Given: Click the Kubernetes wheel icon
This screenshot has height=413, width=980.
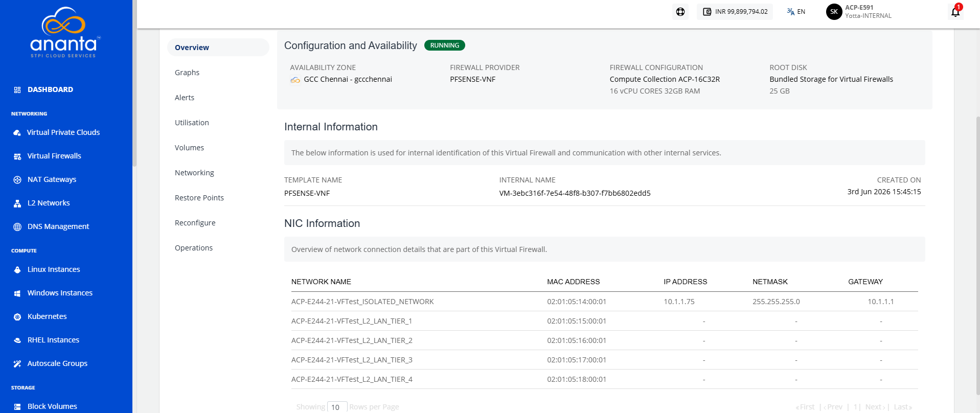Looking at the screenshot, I should tap(17, 317).
